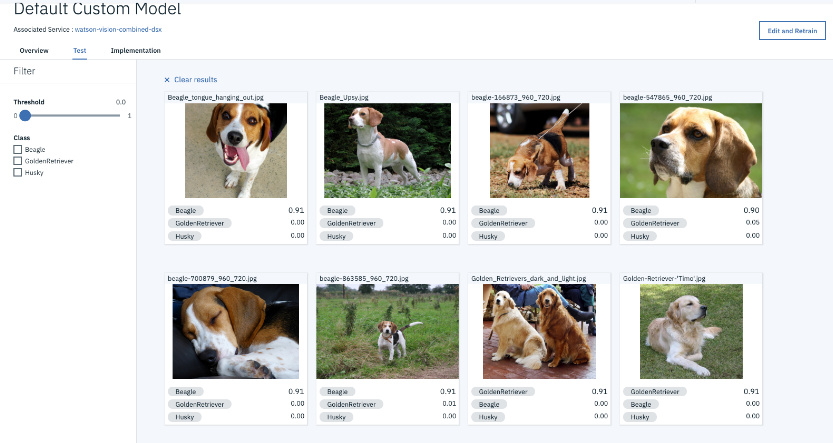The image size is (833, 443).
Task: Click Husky tag under Golden-Retriever-'Timo'.jpg
Action: click(x=640, y=417)
